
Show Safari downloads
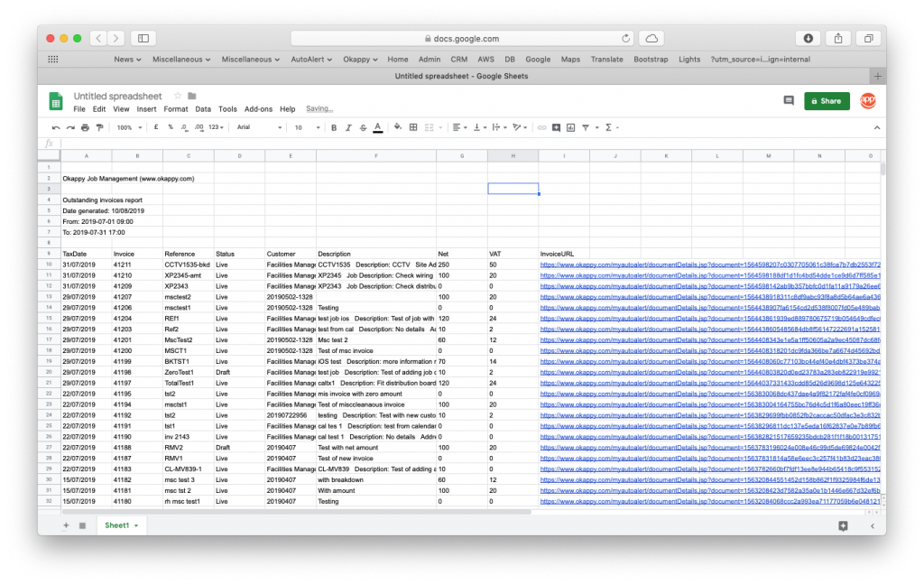point(808,38)
